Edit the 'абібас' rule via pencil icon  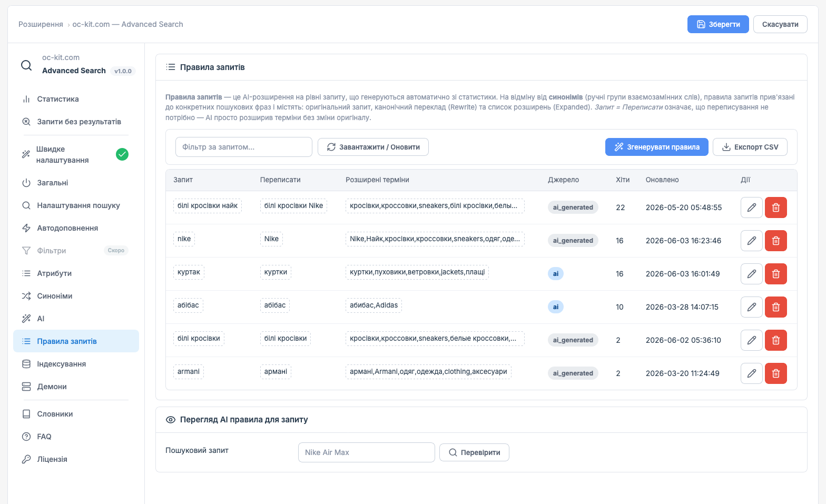click(752, 307)
